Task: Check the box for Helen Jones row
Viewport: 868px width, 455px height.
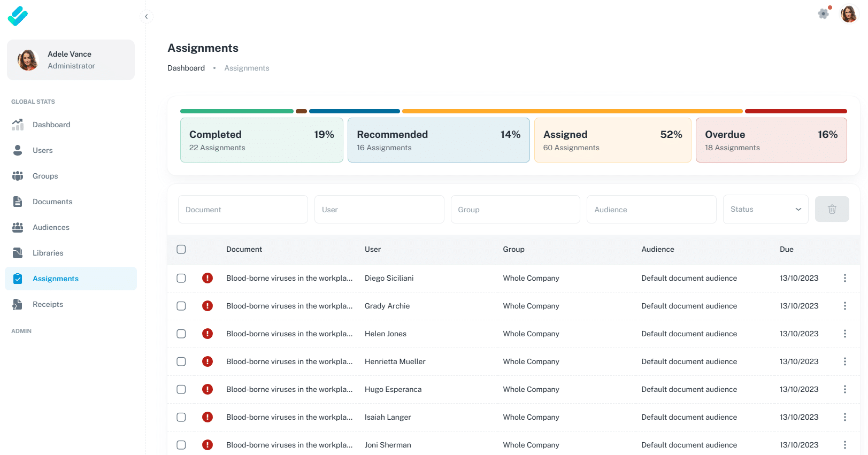Action: tap(181, 334)
